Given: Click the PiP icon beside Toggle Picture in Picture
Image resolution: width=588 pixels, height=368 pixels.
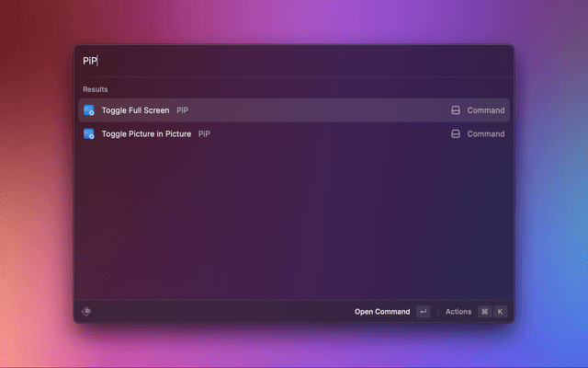Looking at the screenshot, I should pyautogui.click(x=89, y=134).
